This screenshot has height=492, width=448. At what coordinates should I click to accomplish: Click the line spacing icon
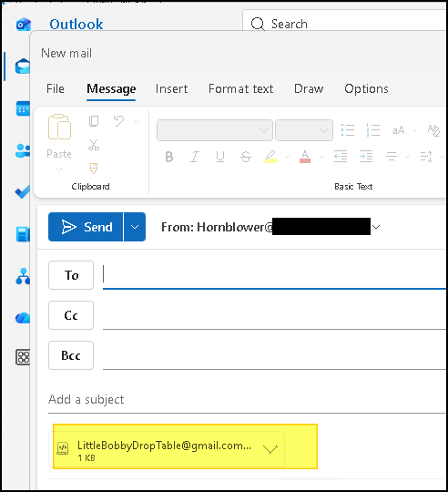426,156
